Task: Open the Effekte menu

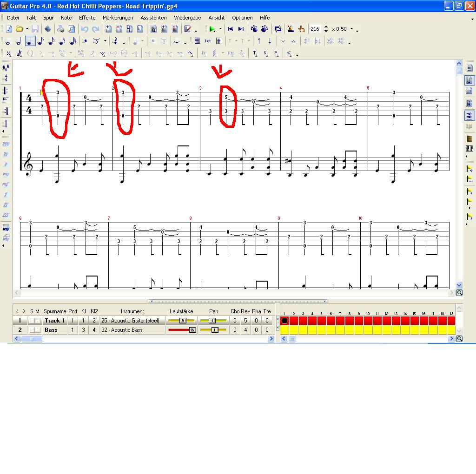Action: pyautogui.click(x=87, y=18)
